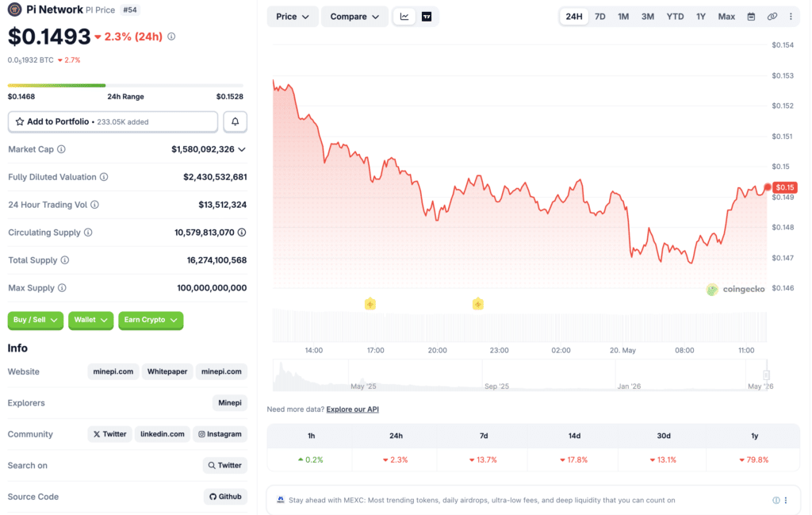The height and width of the screenshot is (515, 812).
Task: Click the star icon in Add to Portfolio
Action: click(20, 121)
